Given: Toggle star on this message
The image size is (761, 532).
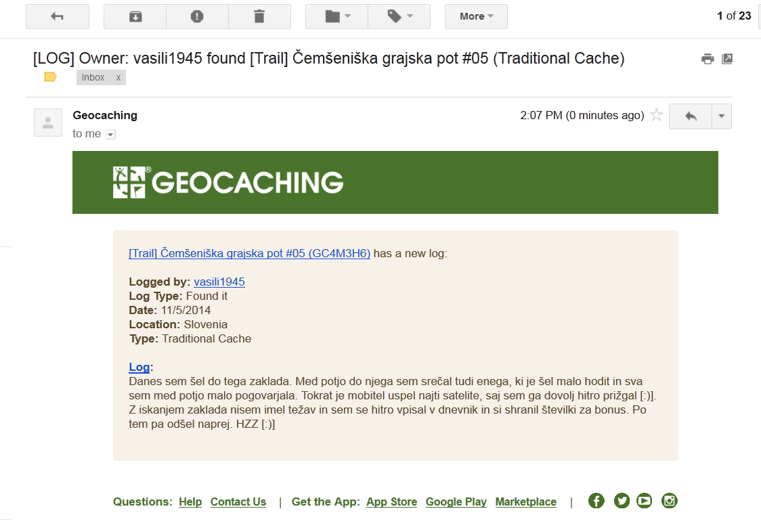Looking at the screenshot, I should click(x=657, y=115).
